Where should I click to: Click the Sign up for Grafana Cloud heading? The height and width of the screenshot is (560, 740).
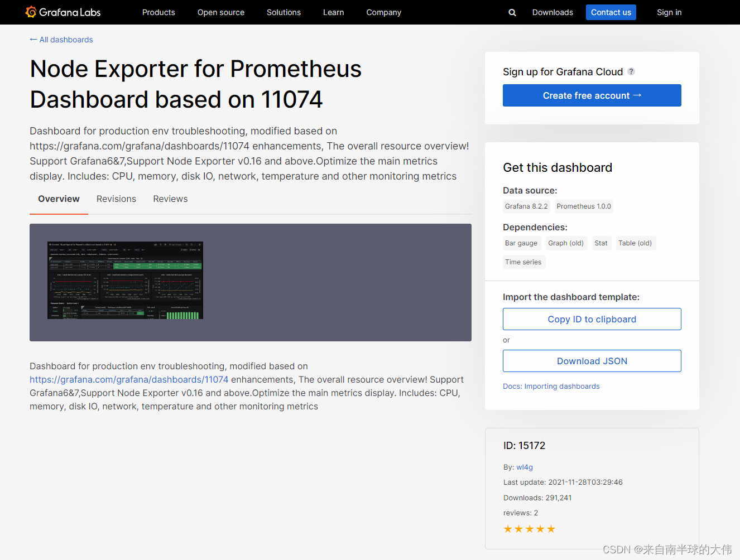click(563, 72)
